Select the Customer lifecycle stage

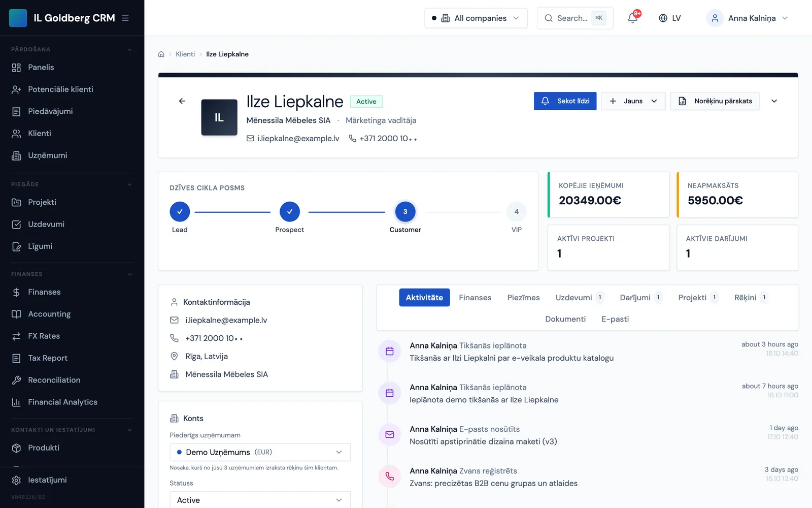point(405,212)
